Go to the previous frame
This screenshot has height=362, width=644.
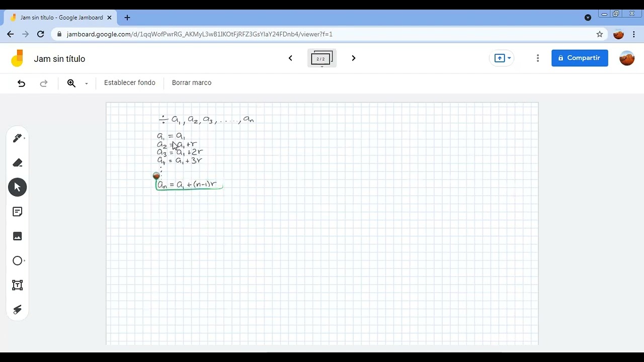coord(290,58)
